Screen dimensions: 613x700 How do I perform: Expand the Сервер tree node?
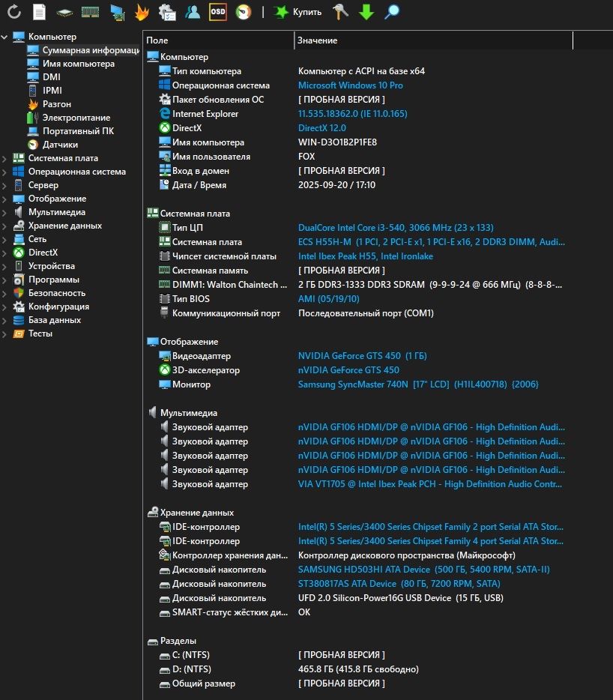4,185
